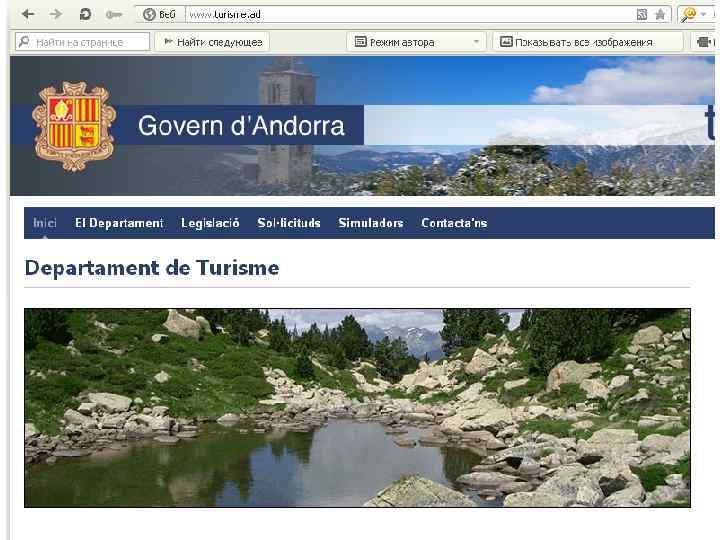720x540 pixels.
Task: Bookmark the page with the star icon
Action: [660, 15]
